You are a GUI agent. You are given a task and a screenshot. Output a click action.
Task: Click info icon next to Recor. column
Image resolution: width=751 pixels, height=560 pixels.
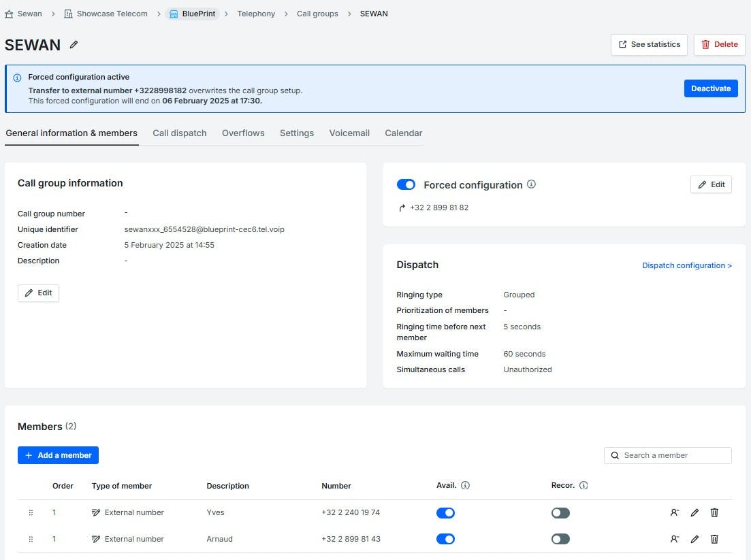tap(584, 486)
